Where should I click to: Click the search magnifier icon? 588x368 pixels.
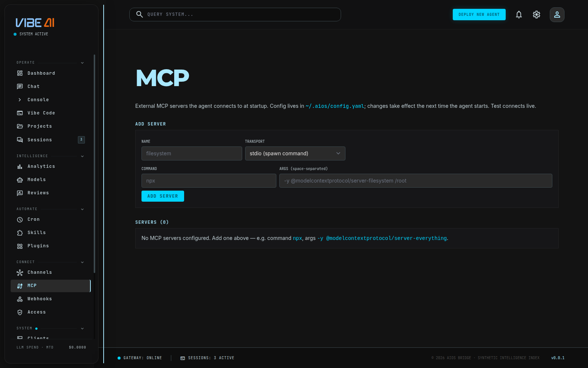(x=139, y=14)
